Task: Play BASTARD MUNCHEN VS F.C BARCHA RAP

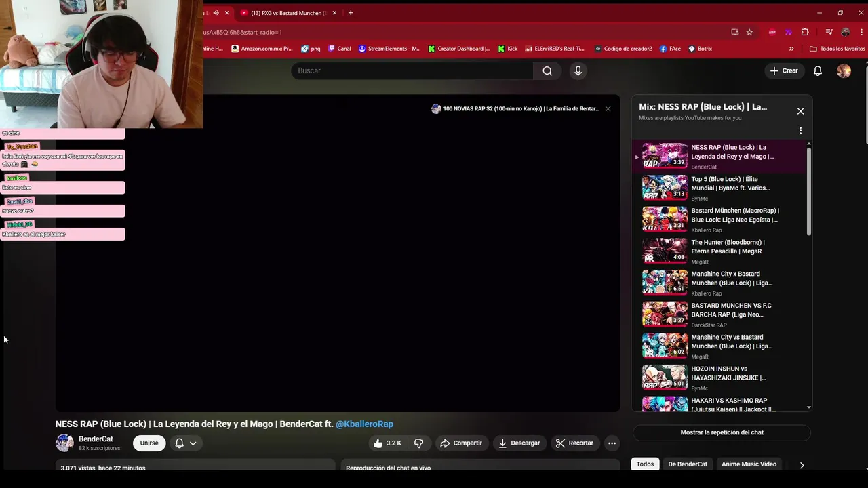Action: coord(719,314)
